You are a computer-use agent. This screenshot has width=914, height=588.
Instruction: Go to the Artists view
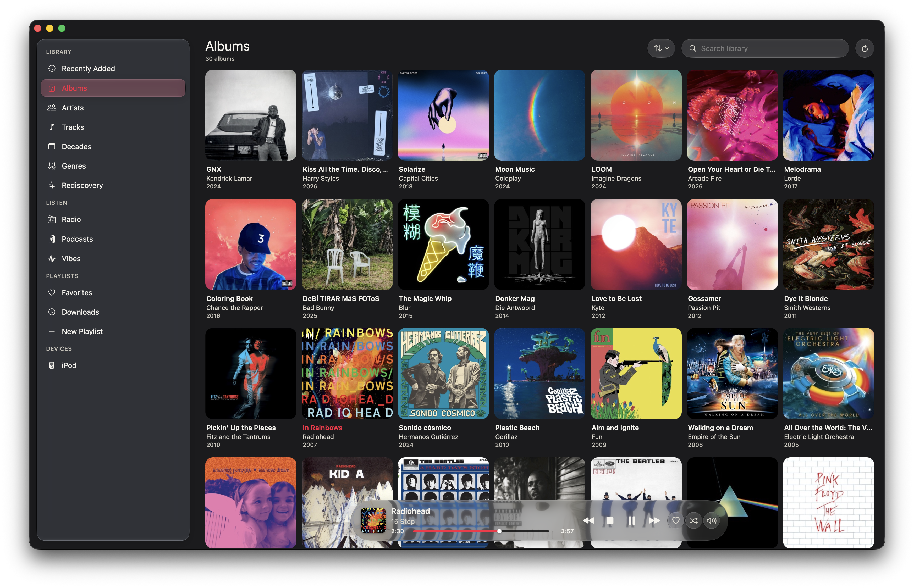(113, 108)
